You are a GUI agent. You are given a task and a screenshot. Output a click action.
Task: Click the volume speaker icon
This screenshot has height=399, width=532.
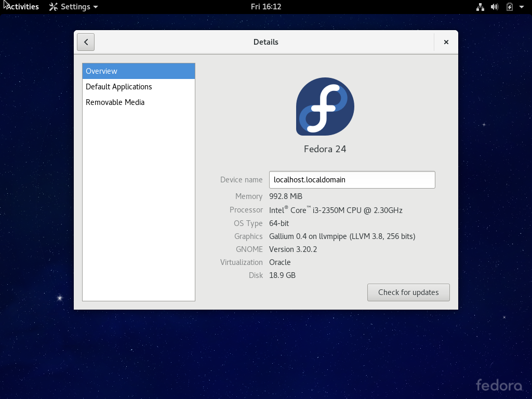[495, 7]
